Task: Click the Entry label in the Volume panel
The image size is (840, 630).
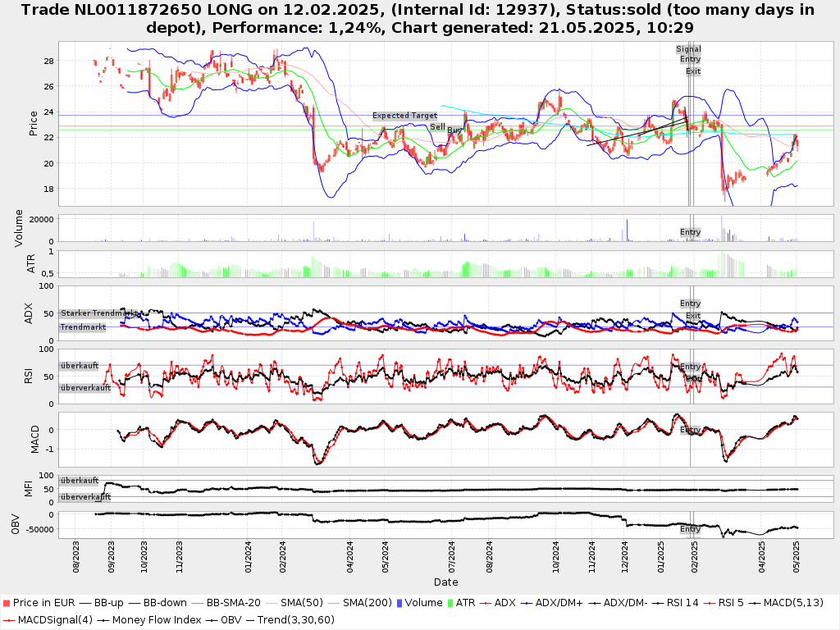Action: click(690, 232)
